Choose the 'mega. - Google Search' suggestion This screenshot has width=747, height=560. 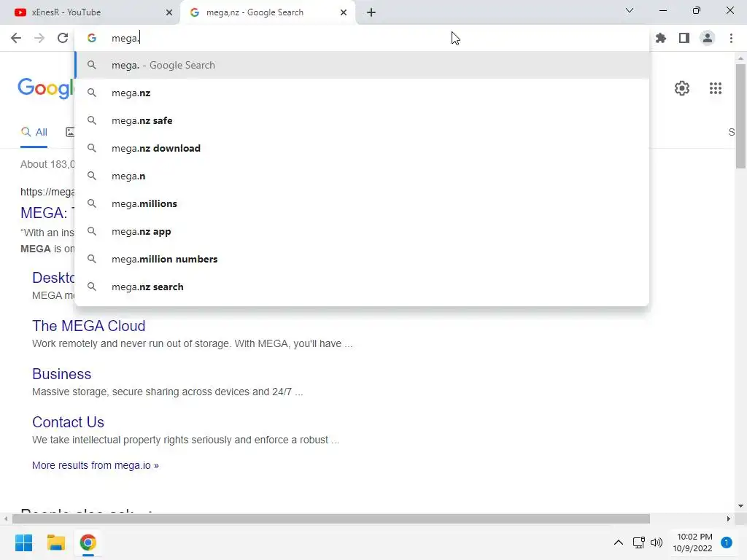(x=362, y=65)
